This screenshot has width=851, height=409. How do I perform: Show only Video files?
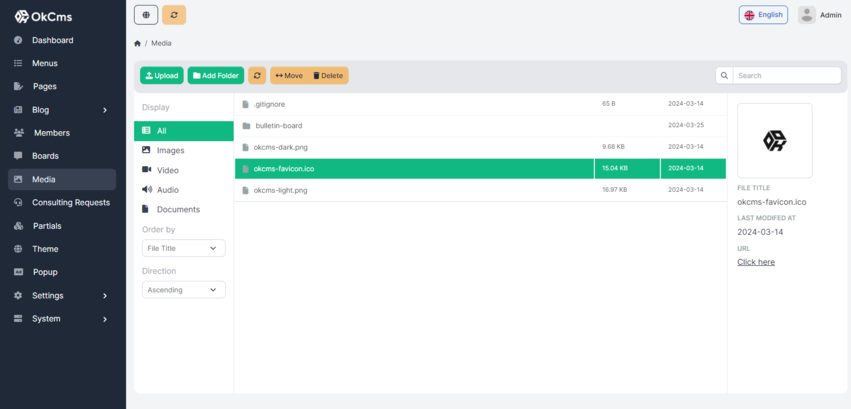(x=168, y=170)
